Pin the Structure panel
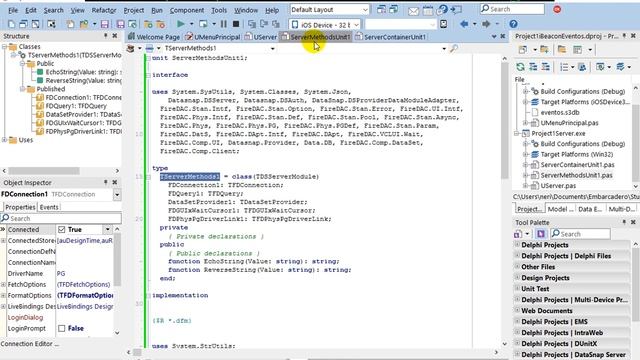Viewport: 640px width, 360px height. pyautogui.click(x=105, y=36)
